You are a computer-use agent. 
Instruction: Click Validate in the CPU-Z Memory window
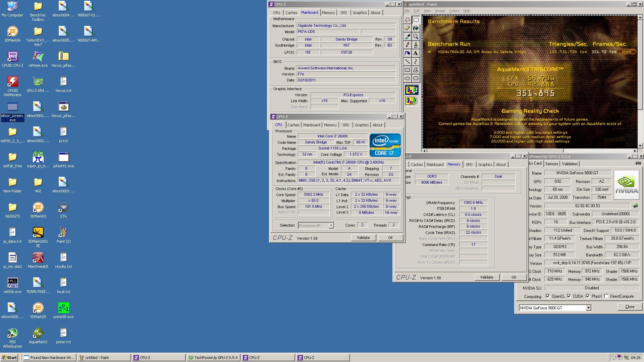(x=487, y=277)
